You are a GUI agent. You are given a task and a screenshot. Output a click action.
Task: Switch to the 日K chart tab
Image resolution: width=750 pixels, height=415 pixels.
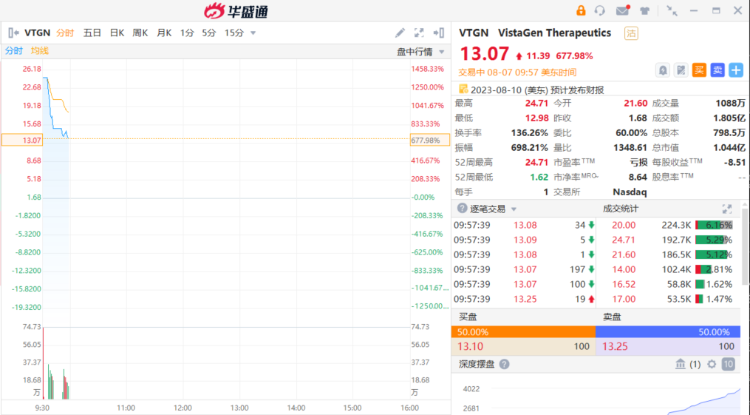117,33
